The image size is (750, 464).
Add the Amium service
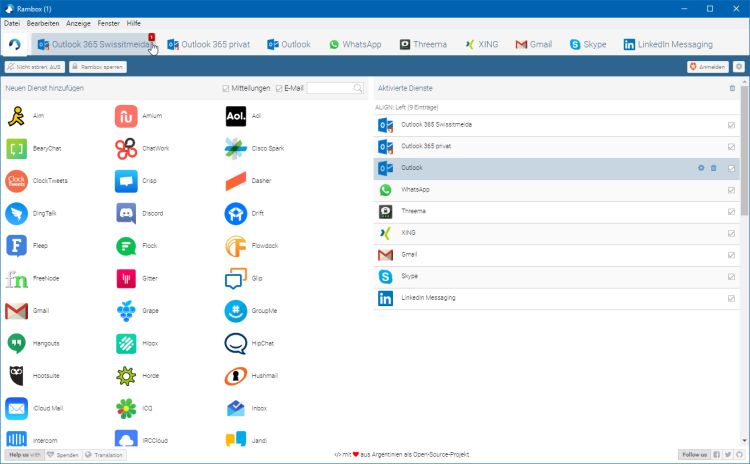139,116
